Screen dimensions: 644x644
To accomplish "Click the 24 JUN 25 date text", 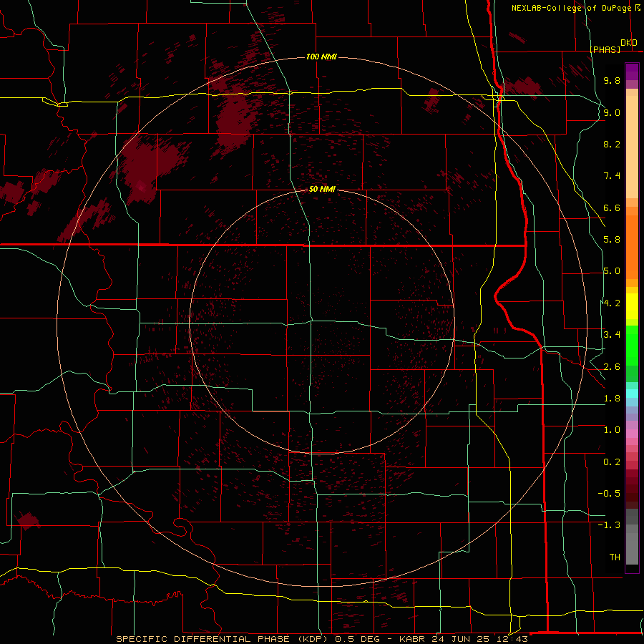I will 462,639.
